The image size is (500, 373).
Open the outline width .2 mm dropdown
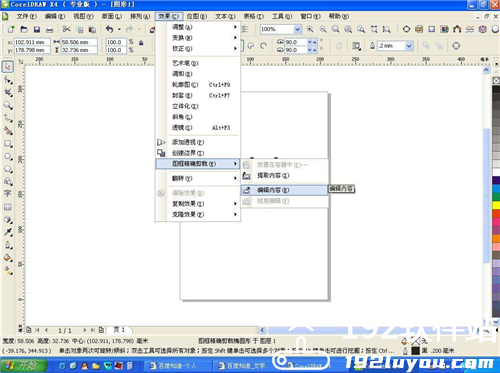coord(409,46)
